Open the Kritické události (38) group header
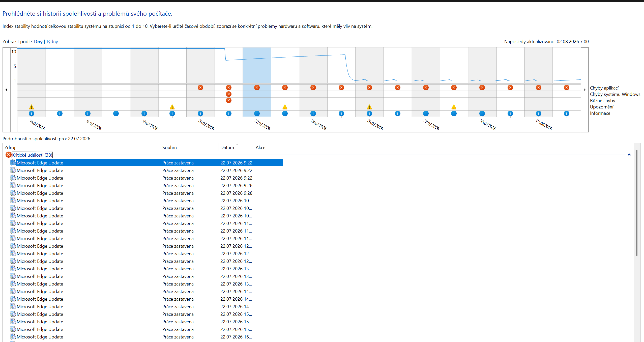Image resolution: width=644 pixels, height=342 pixels. click(x=32, y=155)
